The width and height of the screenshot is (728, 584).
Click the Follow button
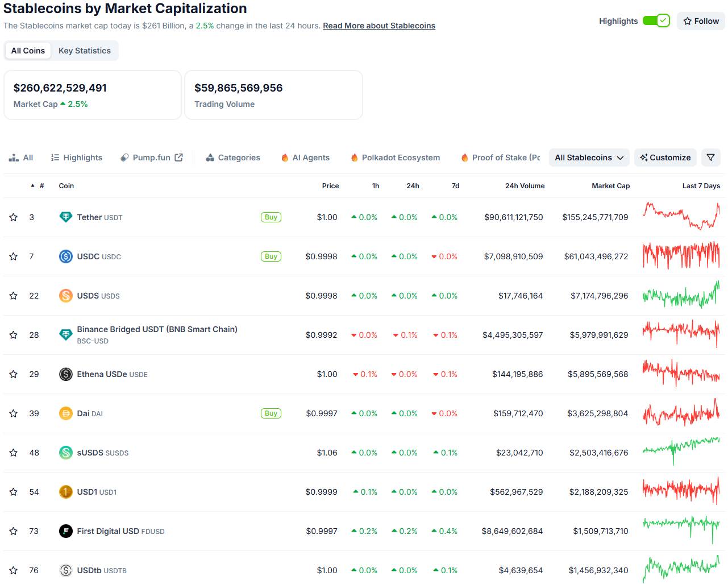click(x=701, y=21)
